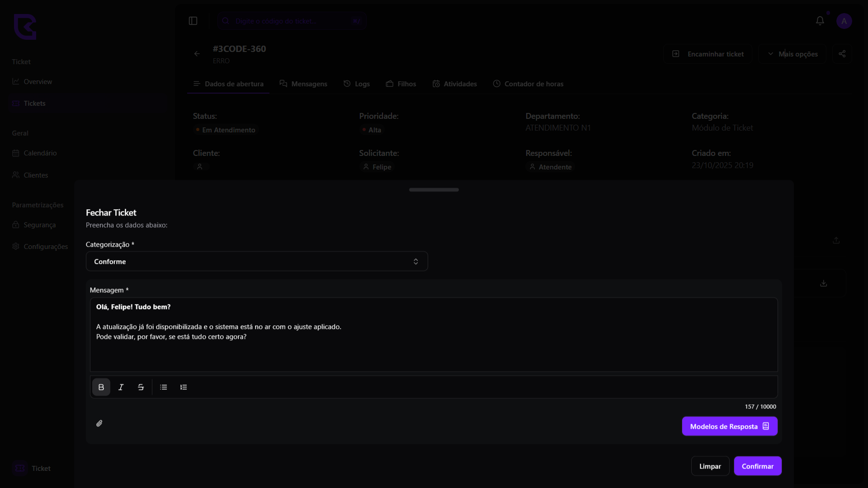This screenshot has width=868, height=488.
Task: Click the Modelos de Resposta button
Action: coord(729,426)
